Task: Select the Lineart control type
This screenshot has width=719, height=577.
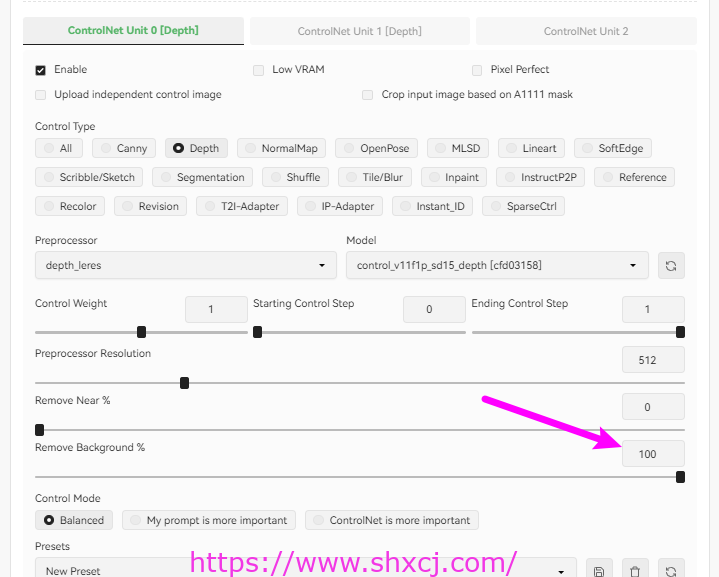Action: pos(531,148)
